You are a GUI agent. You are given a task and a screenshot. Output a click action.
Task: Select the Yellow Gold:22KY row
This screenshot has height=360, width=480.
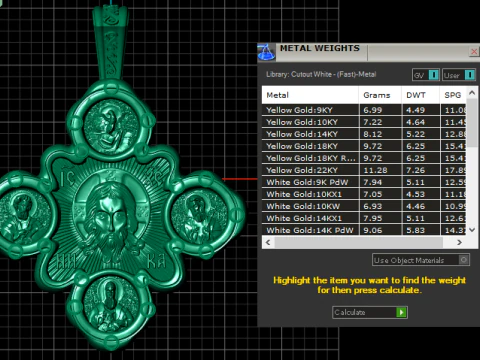(x=364, y=170)
